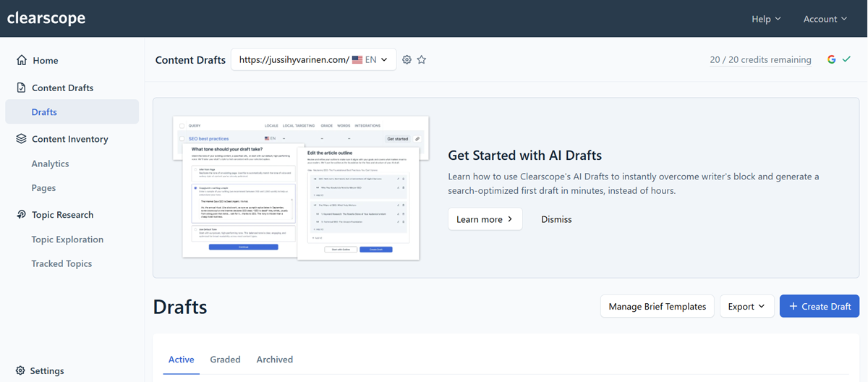Open Settings in the sidebar

[47, 370]
